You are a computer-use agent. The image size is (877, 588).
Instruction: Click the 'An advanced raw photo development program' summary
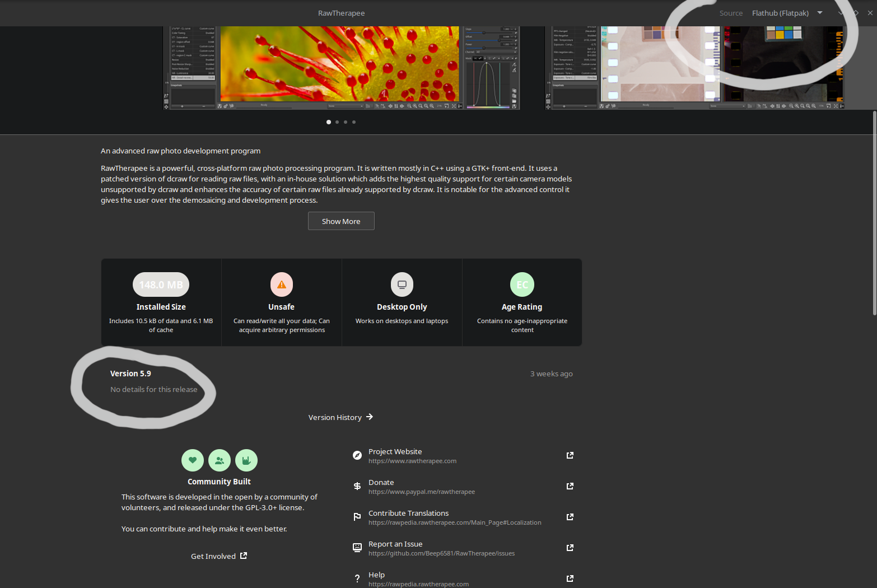click(x=180, y=151)
